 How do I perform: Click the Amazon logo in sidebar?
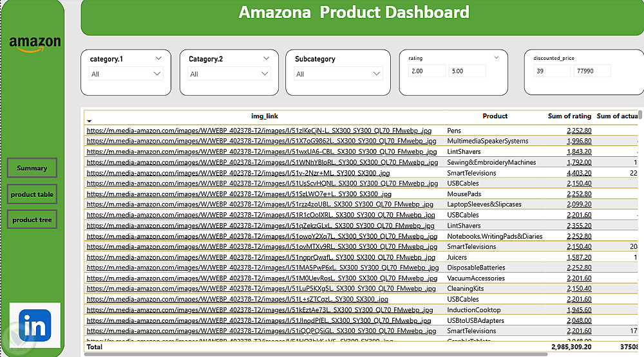tap(35, 44)
